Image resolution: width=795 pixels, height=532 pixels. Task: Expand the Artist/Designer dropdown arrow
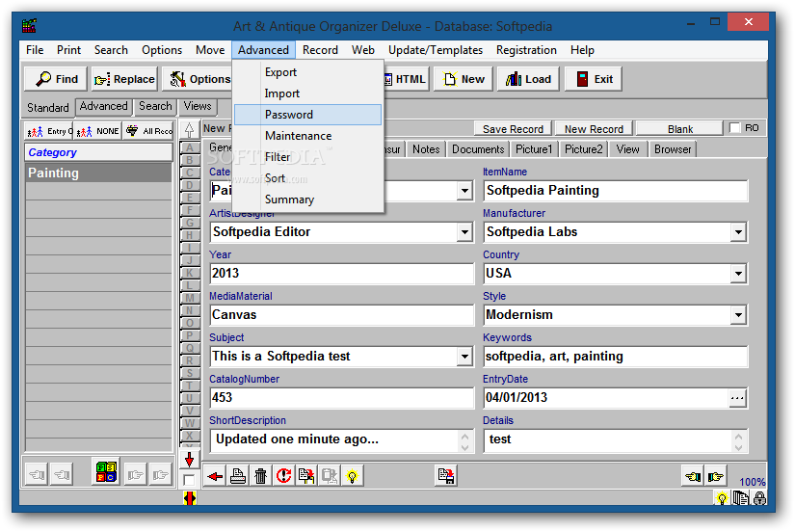tap(464, 233)
